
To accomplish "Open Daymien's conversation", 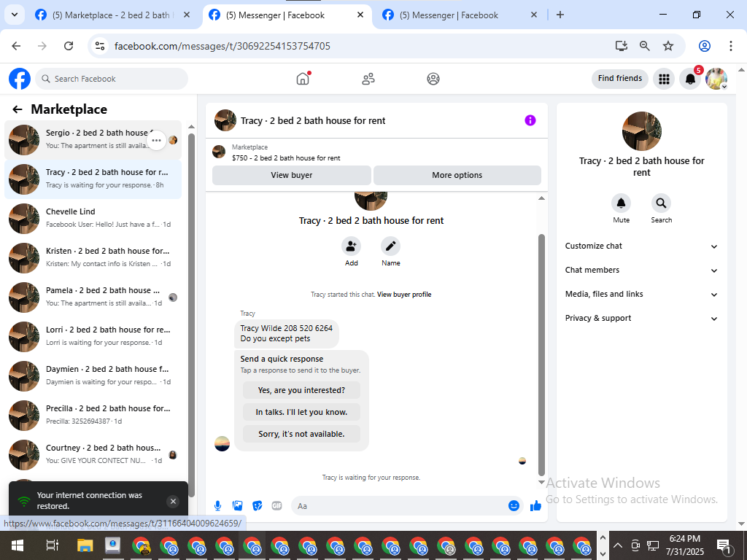I will pos(93,376).
